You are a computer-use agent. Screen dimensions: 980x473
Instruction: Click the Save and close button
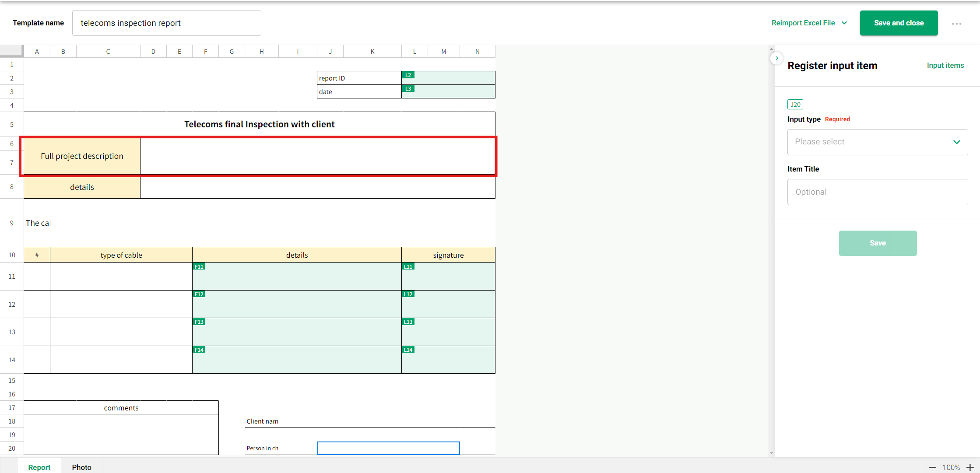[899, 23]
